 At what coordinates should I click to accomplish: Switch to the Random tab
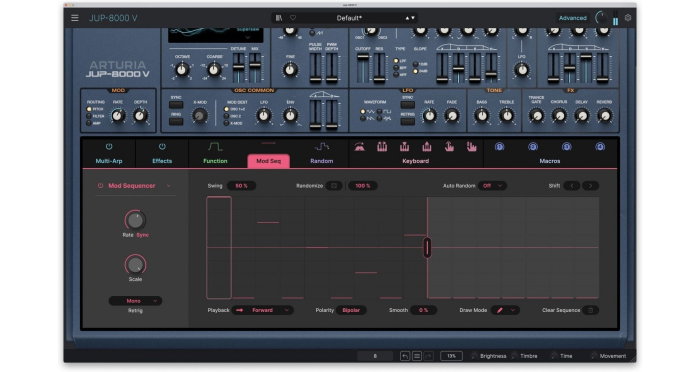322,161
